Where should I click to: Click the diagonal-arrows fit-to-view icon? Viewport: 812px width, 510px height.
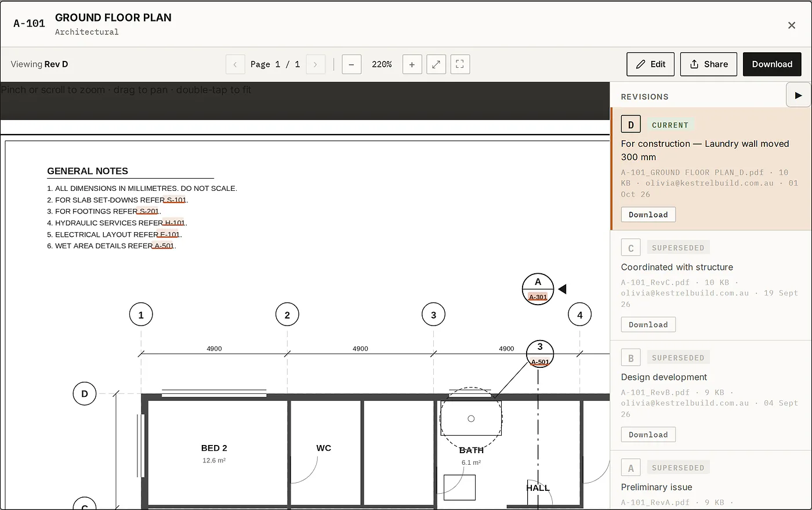click(436, 64)
